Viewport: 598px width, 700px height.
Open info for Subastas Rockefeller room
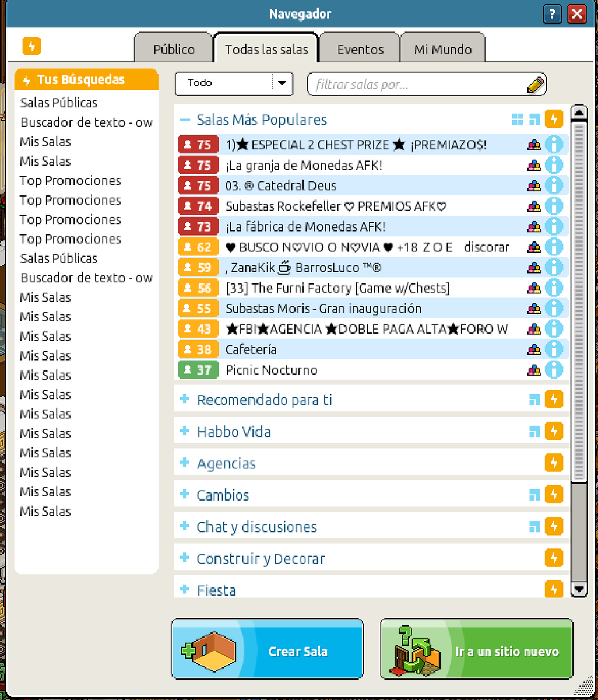(x=554, y=206)
